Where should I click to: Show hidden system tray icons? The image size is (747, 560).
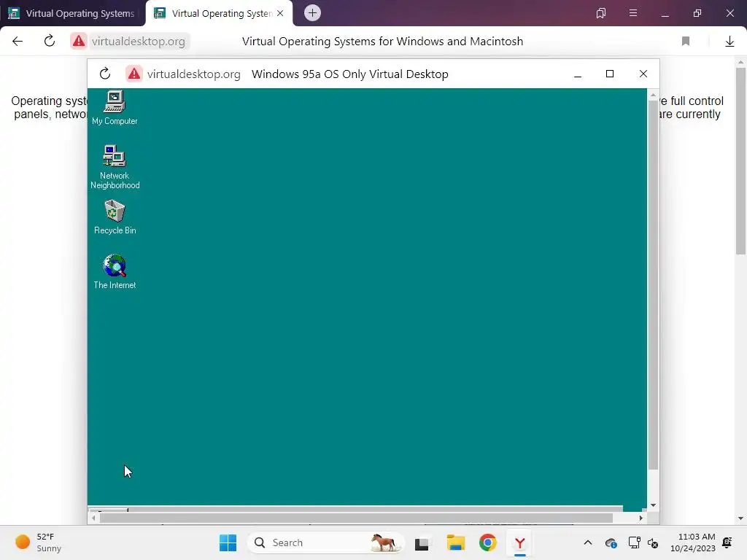click(588, 542)
